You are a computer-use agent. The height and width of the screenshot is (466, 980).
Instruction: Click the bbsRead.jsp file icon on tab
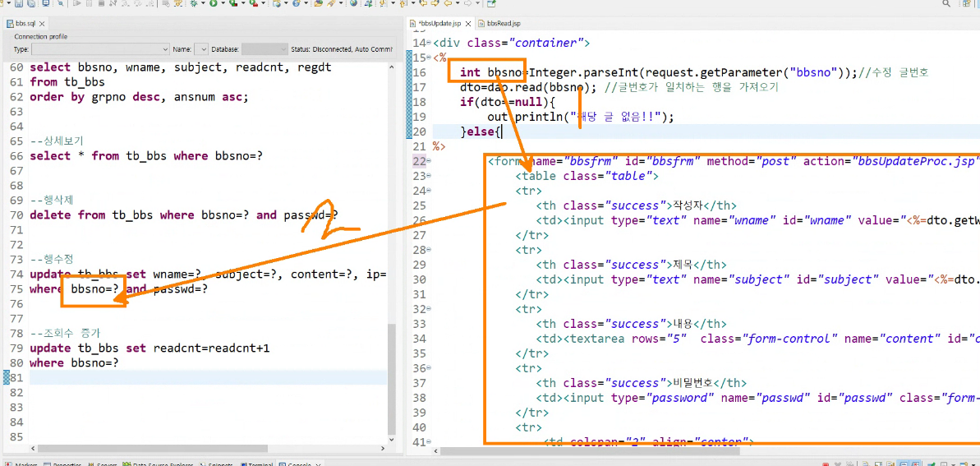[x=481, y=23]
